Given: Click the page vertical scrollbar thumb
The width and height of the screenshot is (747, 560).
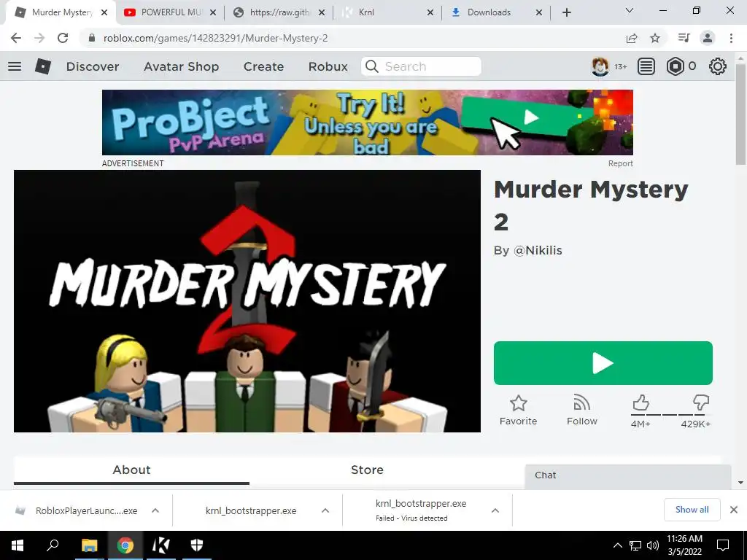Looking at the screenshot, I should click(x=740, y=114).
